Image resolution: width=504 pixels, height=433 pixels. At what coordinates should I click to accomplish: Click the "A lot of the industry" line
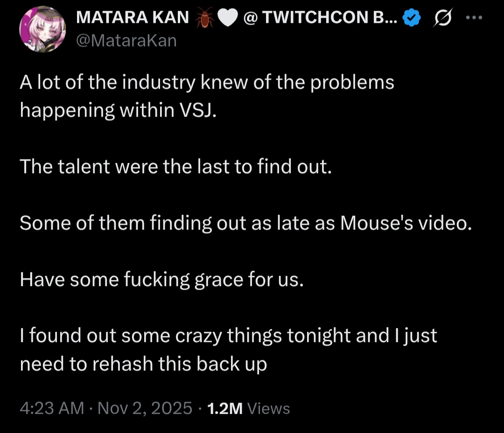(x=207, y=83)
